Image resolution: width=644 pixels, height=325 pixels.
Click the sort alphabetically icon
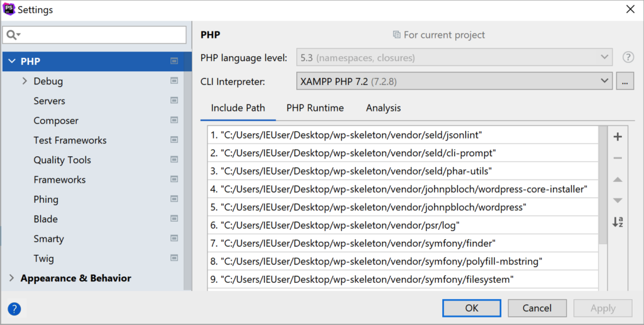(617, 222)
